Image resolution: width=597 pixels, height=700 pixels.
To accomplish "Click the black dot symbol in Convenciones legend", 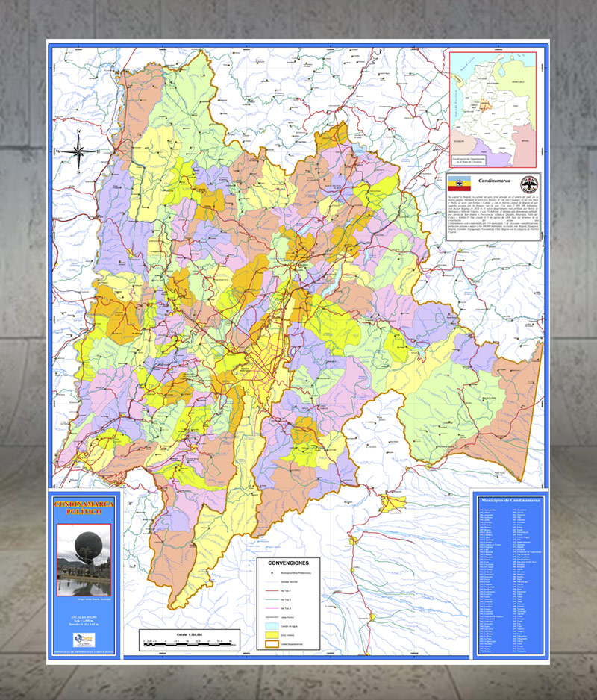I will coord(271,573).
